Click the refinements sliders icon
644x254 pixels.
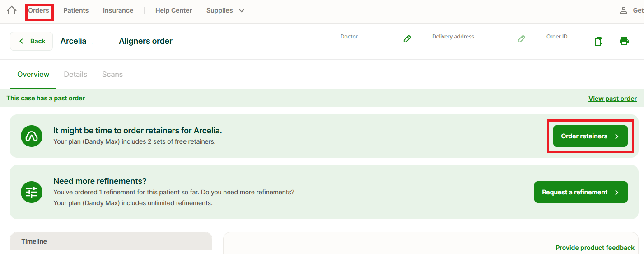coord(32,192)
